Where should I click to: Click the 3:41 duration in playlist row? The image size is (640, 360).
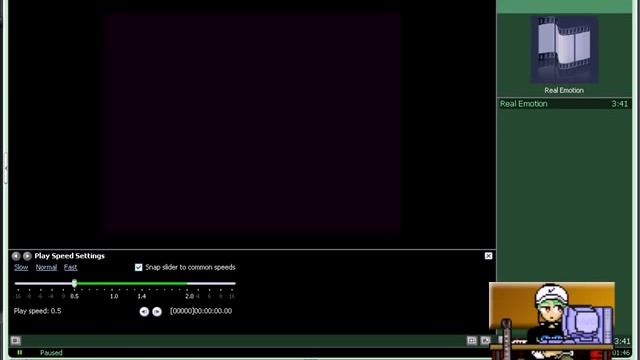620,104
